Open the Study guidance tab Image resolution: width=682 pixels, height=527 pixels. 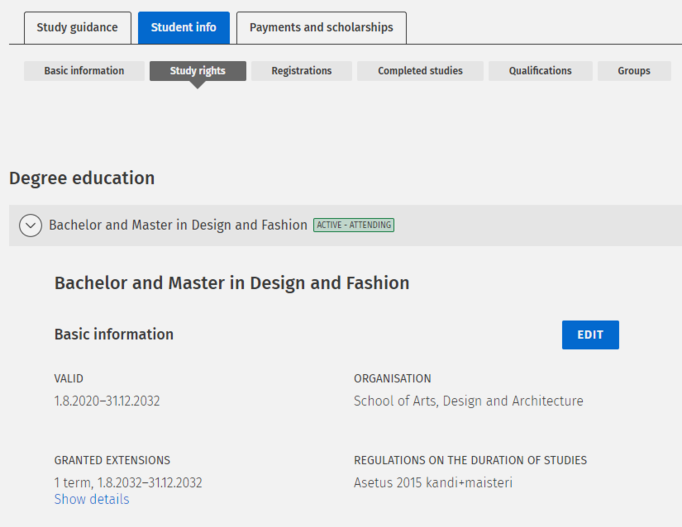[77, 27]
